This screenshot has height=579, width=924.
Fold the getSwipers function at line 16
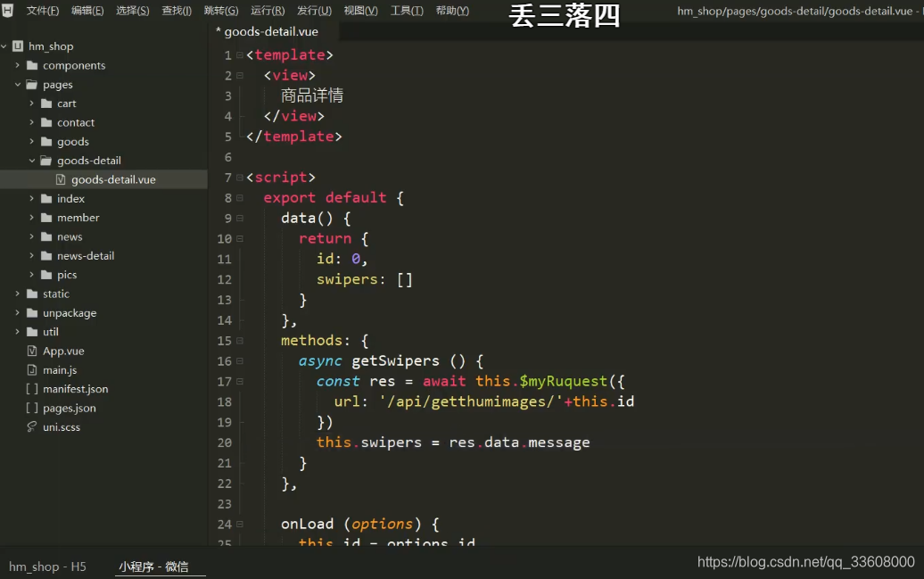click(240, 360)
